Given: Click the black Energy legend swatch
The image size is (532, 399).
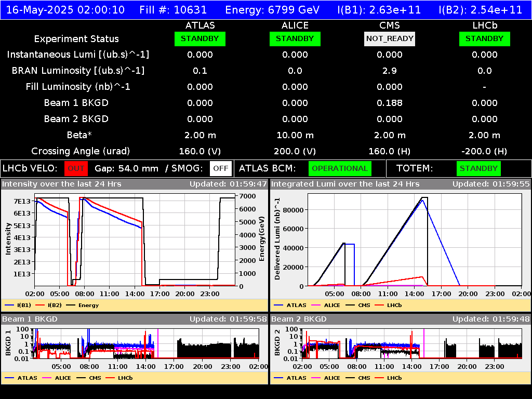Looking at the screenshot, I should pos(71,305).
